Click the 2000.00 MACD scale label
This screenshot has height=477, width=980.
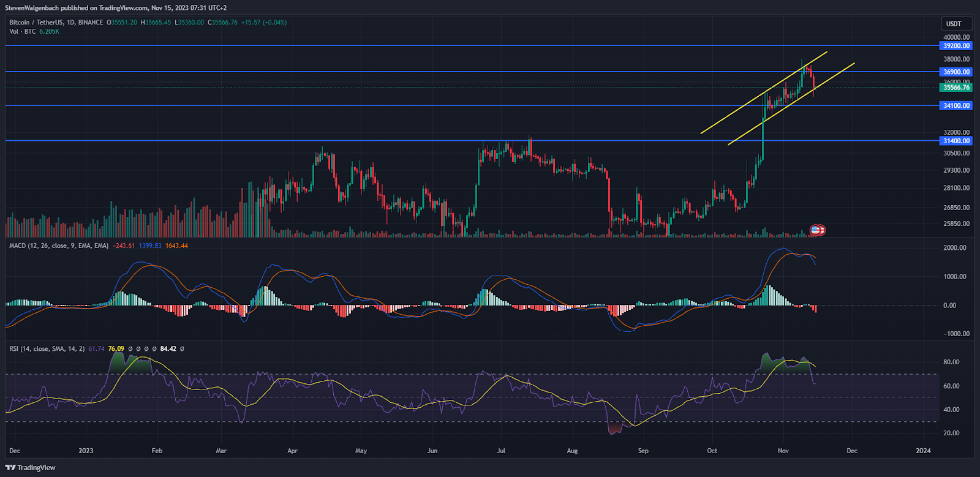click(955, 248)
